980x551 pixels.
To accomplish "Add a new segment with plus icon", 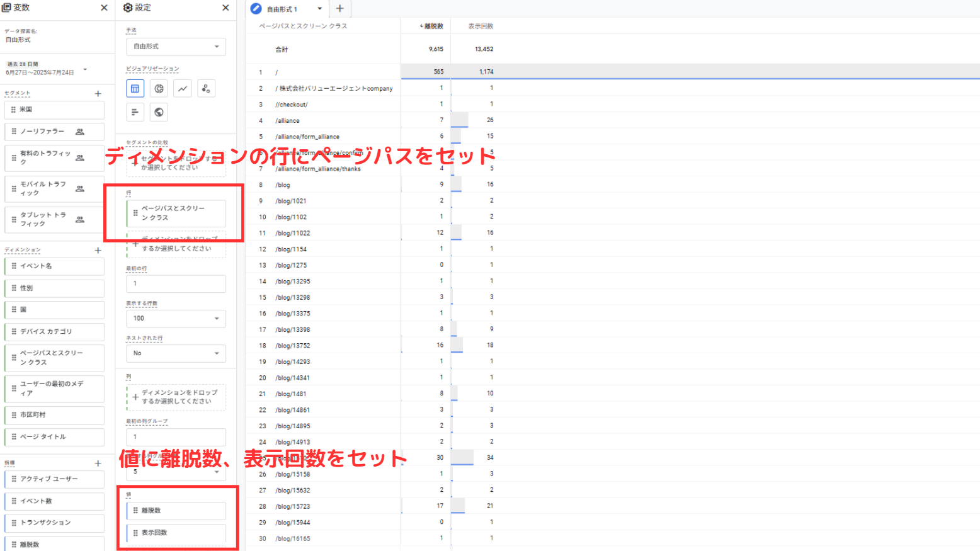I will click(98, 93).
